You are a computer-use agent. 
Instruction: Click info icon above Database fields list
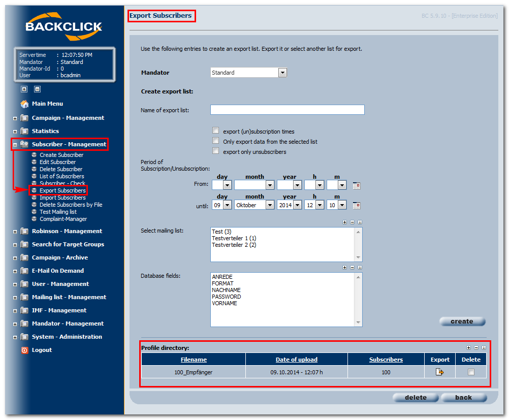pos(360,268)
